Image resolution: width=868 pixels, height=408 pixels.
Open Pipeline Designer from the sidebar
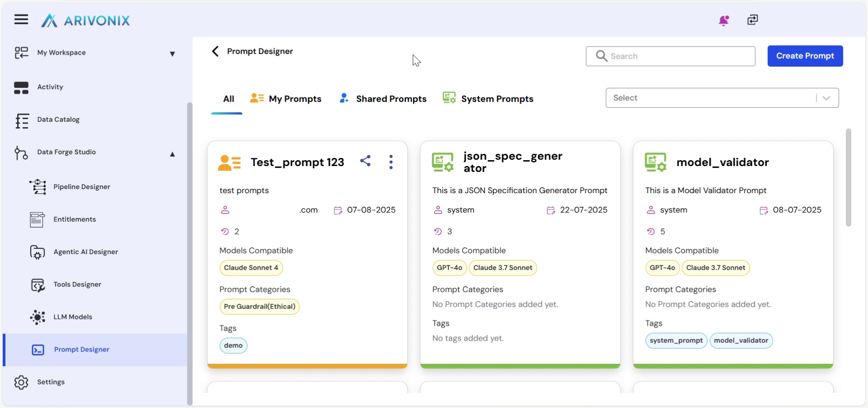pyautogui.click(x=81, y=187)
